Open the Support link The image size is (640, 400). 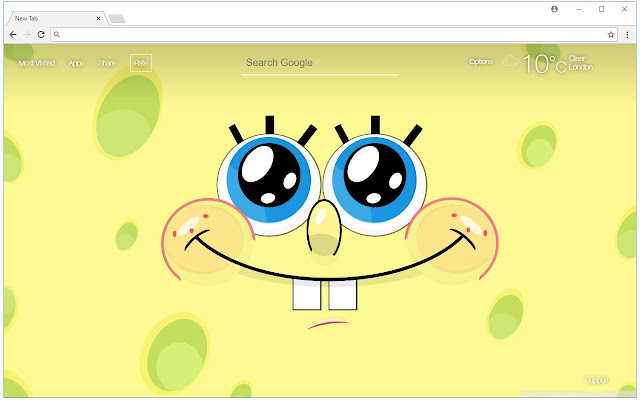tap(596, 380)
